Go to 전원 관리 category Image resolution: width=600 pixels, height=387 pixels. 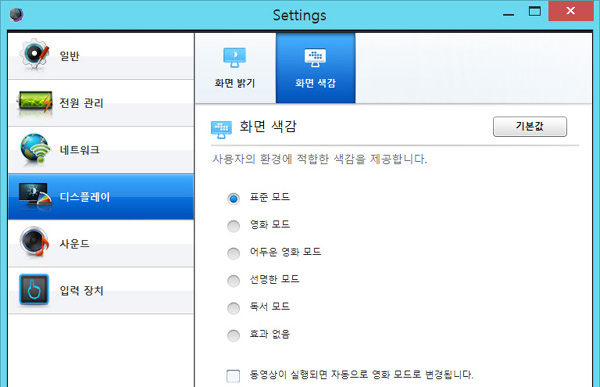pyautogui.click(x=101, y=103)
